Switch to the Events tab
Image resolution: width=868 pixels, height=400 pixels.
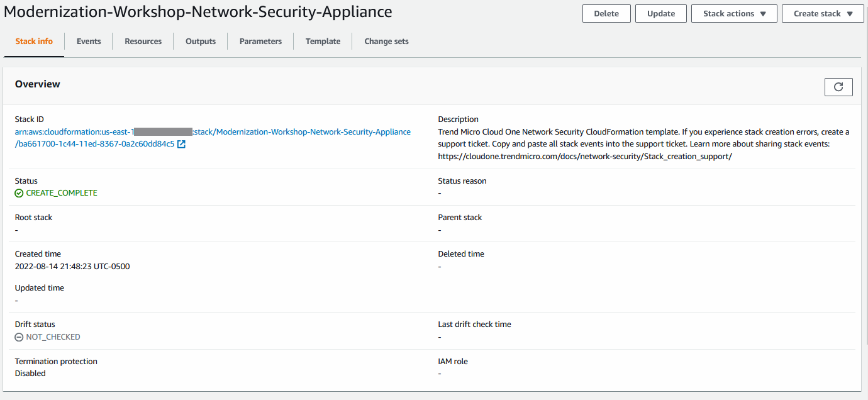(89, 42)
